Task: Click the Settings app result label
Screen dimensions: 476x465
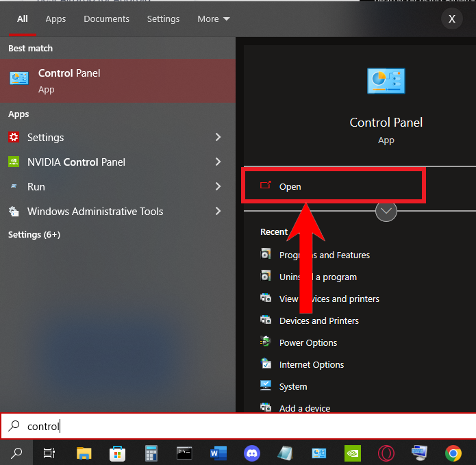Action: [x=45, y=138]
